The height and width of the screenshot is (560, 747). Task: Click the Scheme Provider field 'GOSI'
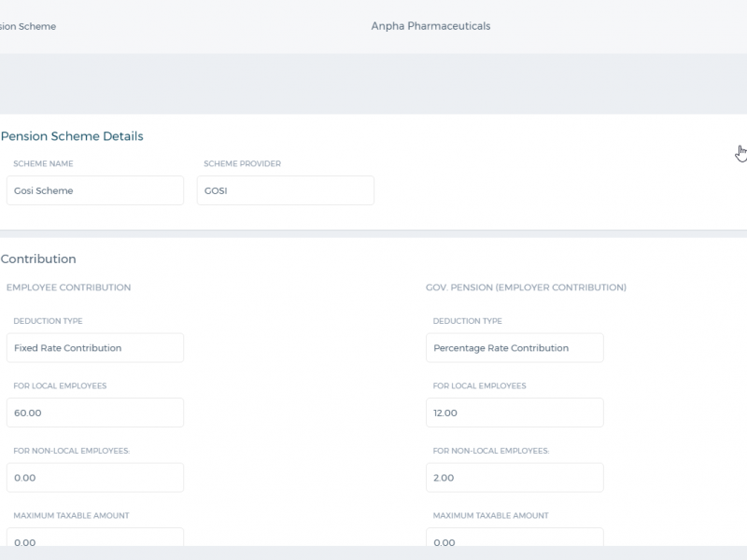[x=286, y=190]
